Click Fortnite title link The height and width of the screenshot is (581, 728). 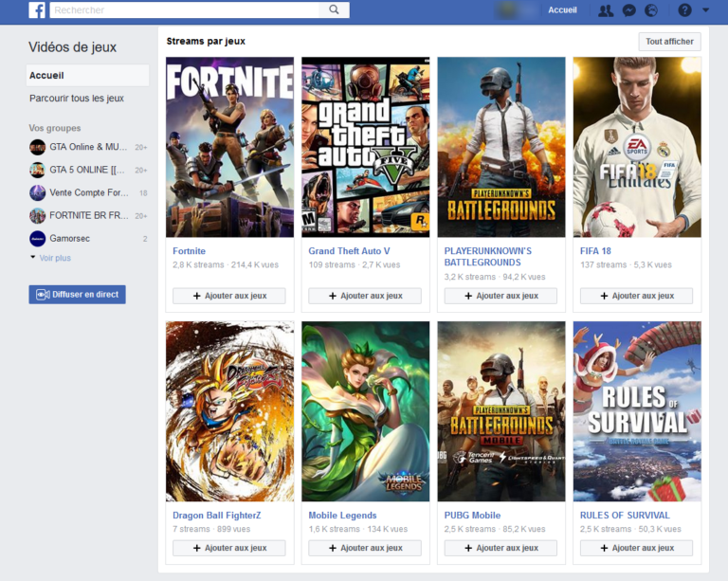[x=189, y=251]
